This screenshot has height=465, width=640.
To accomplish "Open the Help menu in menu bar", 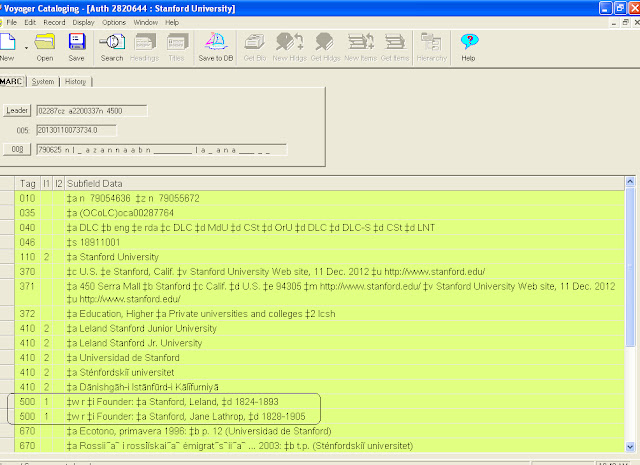I will coord(172,22).
